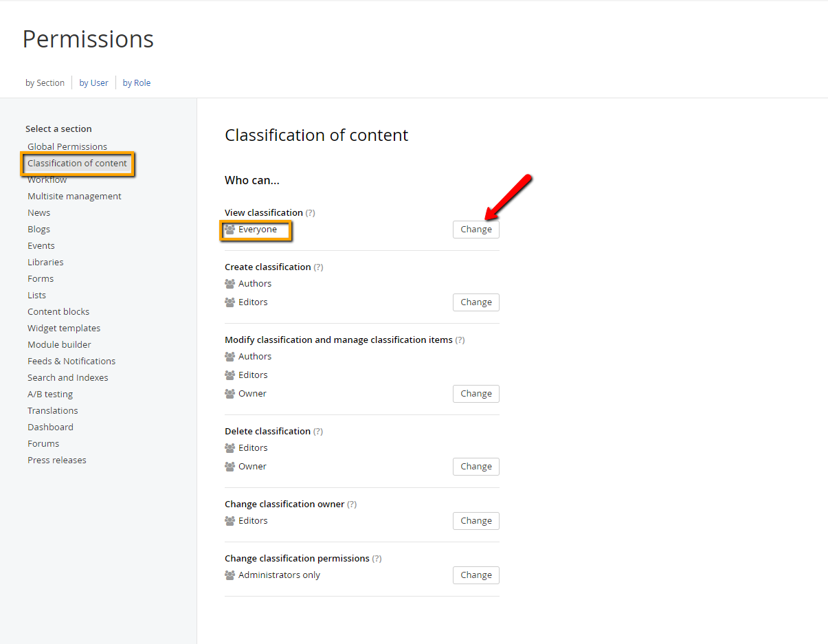Open Libraries section
Screen dimensions: 828x644
(45, 263)
